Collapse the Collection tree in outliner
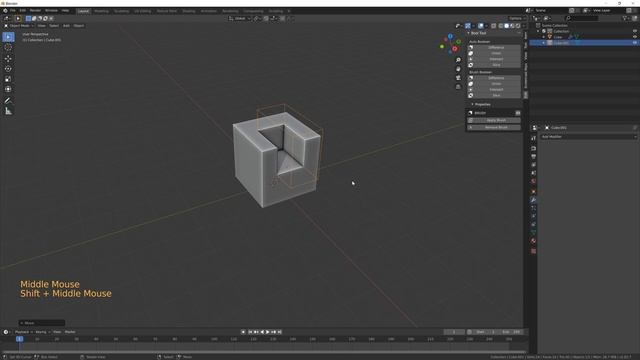This screenshot has height=360, width=640. click(538, 31)
